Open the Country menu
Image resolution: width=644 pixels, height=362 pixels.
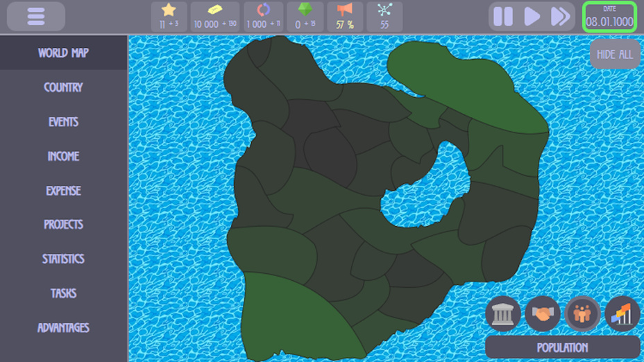click(63, 87)
